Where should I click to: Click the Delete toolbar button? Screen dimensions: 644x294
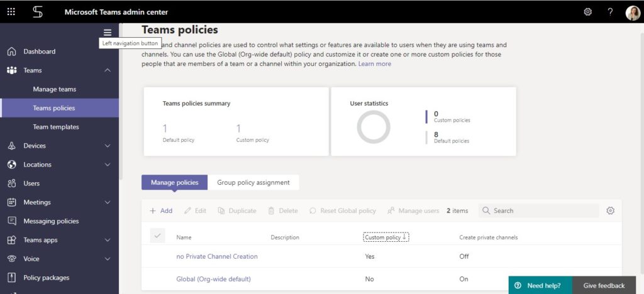coord(283,210)
